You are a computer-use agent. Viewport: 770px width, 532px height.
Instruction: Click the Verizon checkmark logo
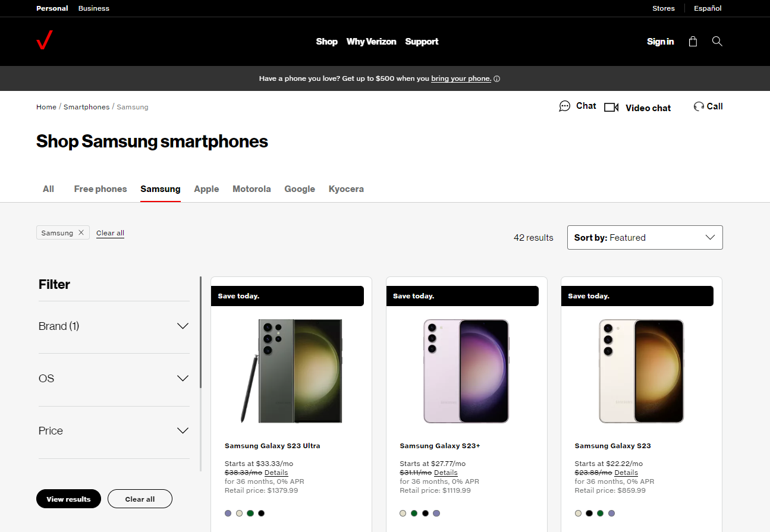coord(45,41)
